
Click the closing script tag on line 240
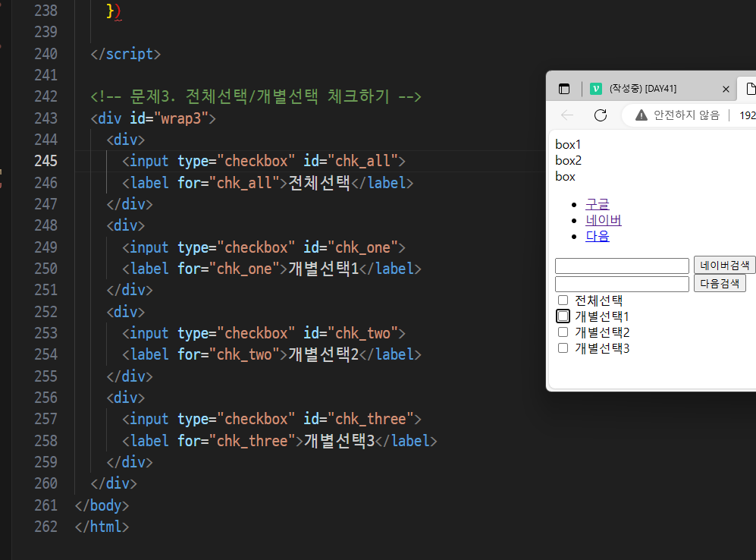click(125, 54)
